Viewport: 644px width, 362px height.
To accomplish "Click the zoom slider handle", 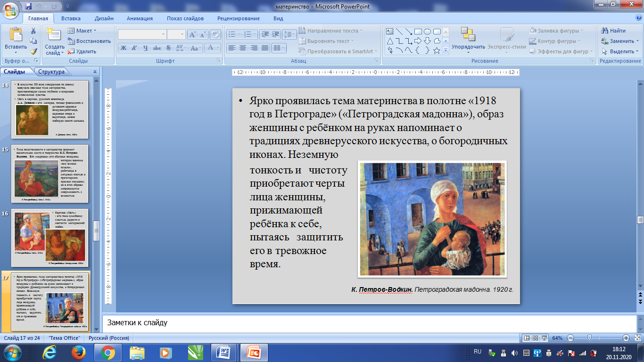I will 589,338.
